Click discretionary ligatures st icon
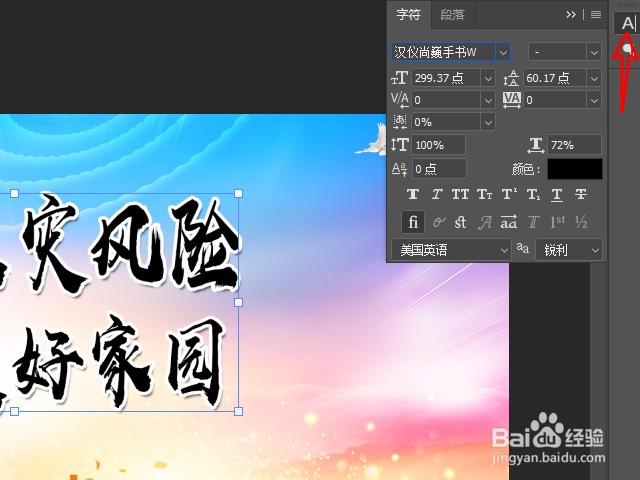Screen dimensions: 640x480 [460, 222]
